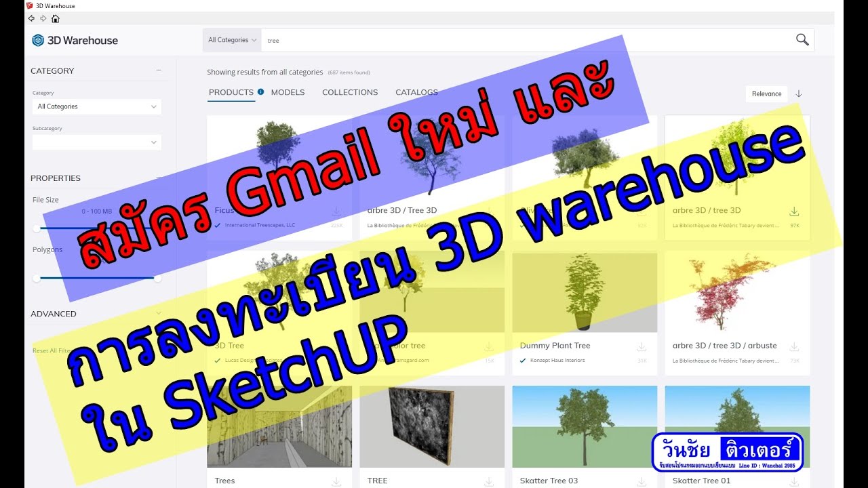Expand the ADVANCED section
The image size is (868, 488).
[x=159, y=314]
